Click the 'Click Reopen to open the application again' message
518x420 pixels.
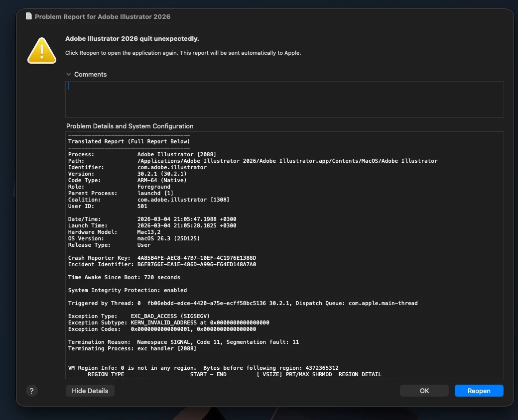tap(183, 53)
